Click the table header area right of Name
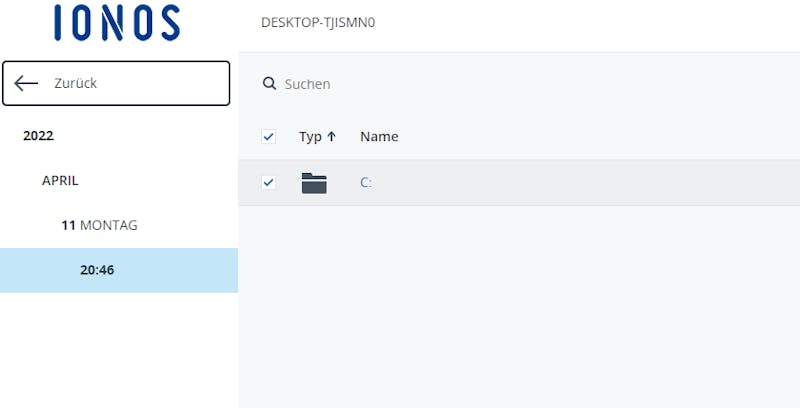Screen dimensions: 800x408 (599, 136)
